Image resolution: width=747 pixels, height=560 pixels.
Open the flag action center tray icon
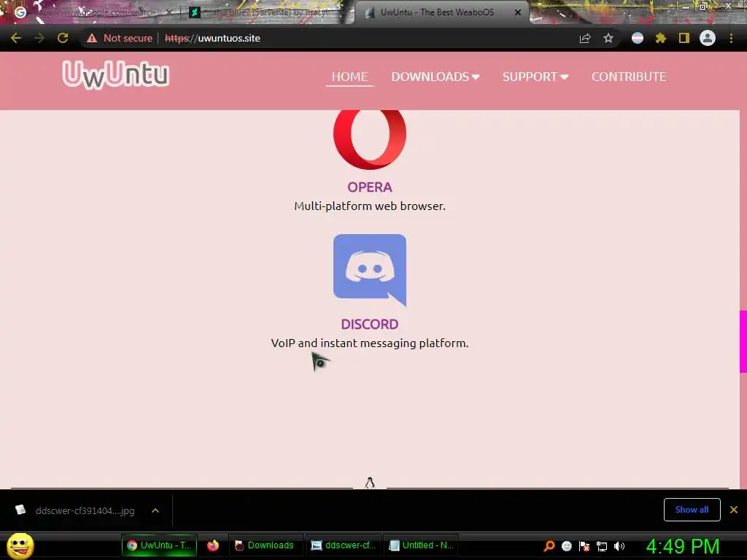(x=584, y=545)
